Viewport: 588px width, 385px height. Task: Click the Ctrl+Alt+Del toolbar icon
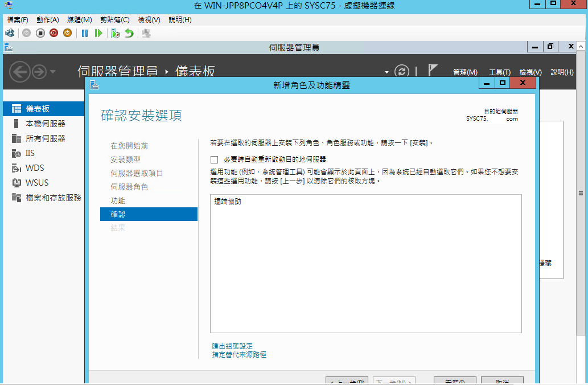coord(10,34)
